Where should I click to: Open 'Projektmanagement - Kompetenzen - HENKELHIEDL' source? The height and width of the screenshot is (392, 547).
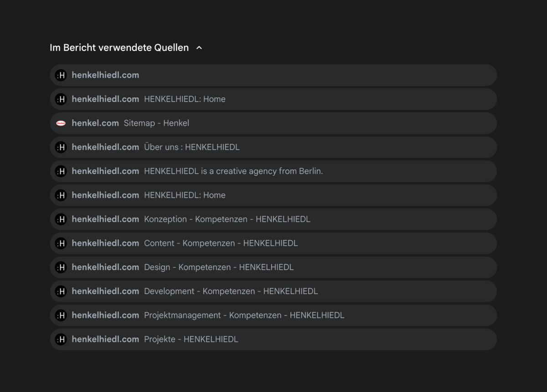[273, 315]
